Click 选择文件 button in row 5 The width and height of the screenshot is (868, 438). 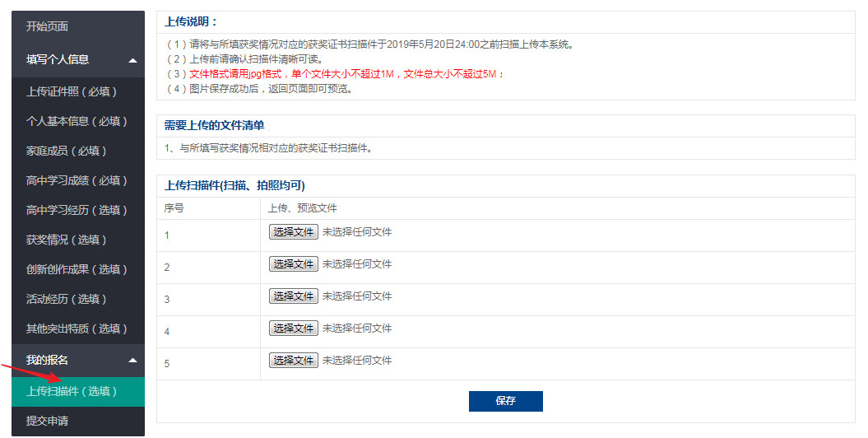(294, 361)
